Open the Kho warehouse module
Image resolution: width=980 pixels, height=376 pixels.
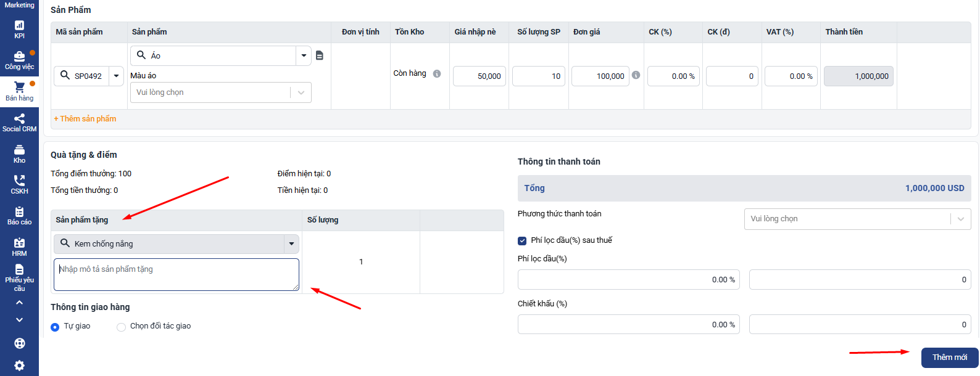(x=19, y=154)
